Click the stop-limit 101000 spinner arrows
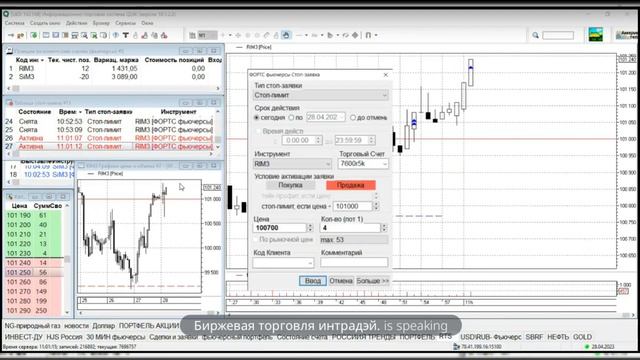640x360 pixels. [x=376, y=207]
